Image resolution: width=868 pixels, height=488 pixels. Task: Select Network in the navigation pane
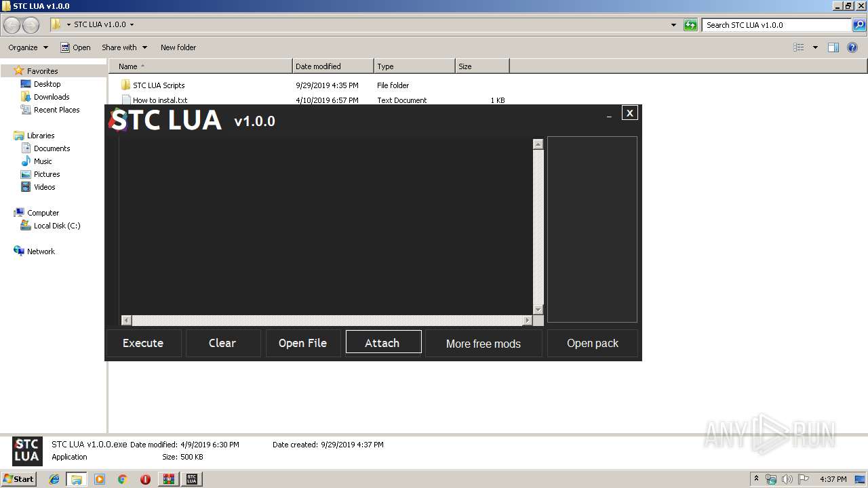(x=41, y=251)
